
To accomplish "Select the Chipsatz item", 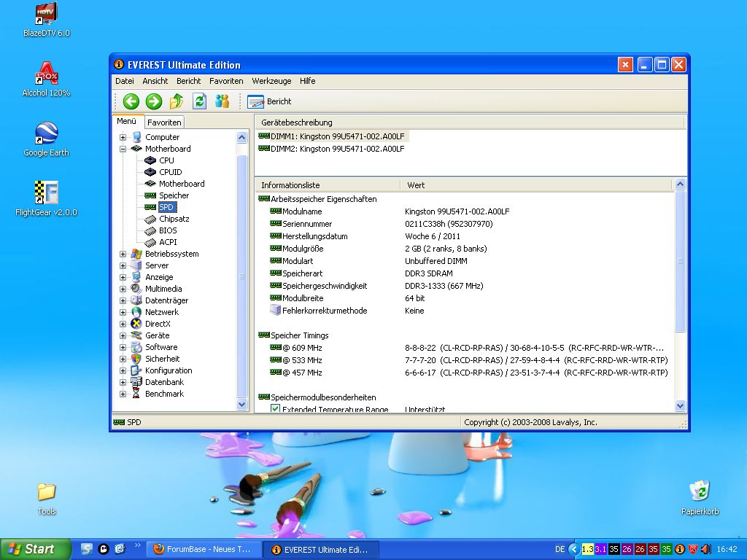I will point(174,219).
